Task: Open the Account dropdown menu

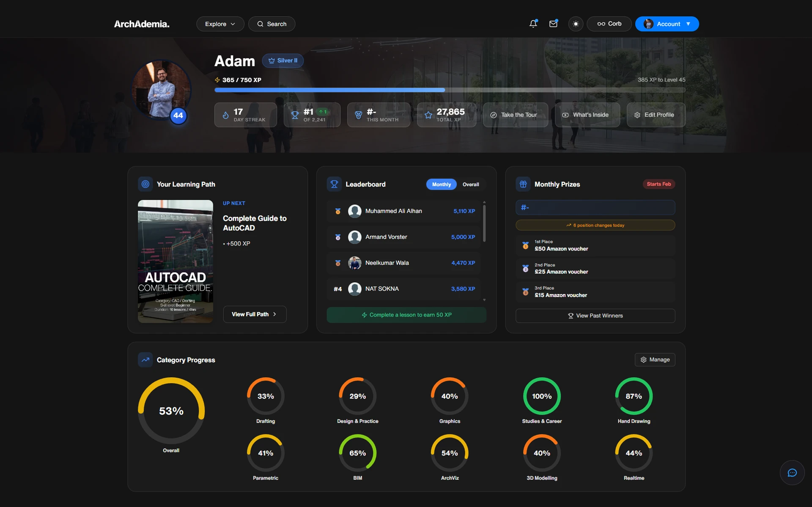Action: pos(667,24)
